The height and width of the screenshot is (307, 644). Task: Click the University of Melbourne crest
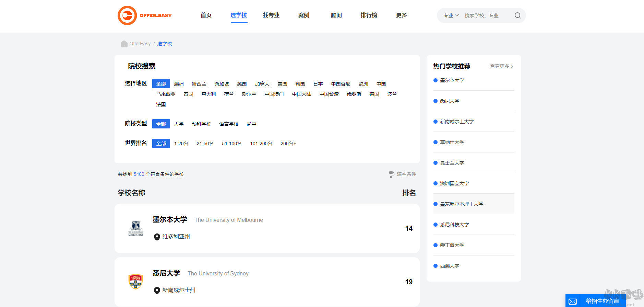pyautogui.click(x=136, y=228)
